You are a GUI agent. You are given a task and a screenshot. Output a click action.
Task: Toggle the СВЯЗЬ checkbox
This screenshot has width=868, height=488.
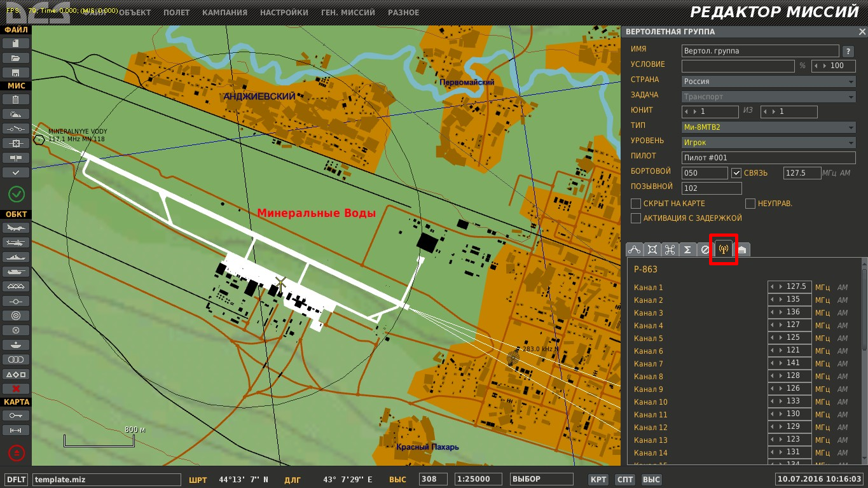(x=736, y=173)
